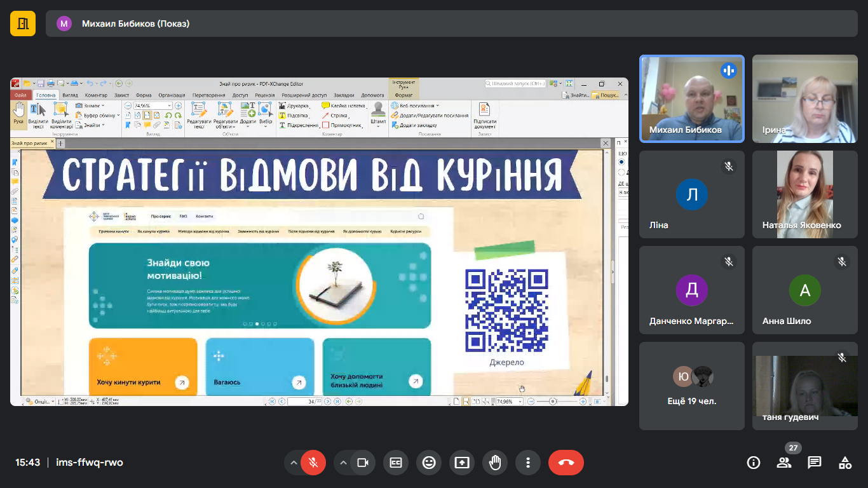Open the Допомога ribbon tab
The width and height of the screenshot is (868, 488).
pyautogui.click(x=372, y=95)
